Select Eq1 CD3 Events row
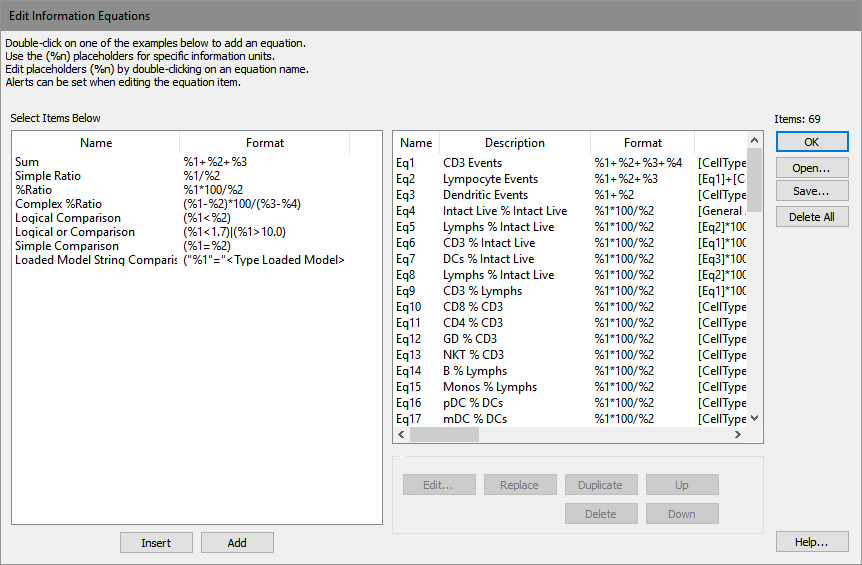 (x=472, y=163)
